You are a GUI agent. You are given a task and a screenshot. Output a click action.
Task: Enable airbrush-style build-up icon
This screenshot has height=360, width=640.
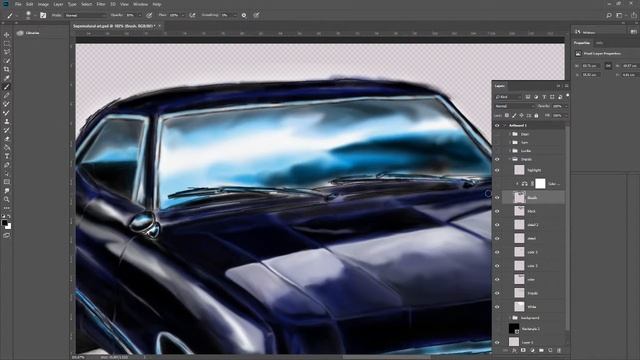192,15
